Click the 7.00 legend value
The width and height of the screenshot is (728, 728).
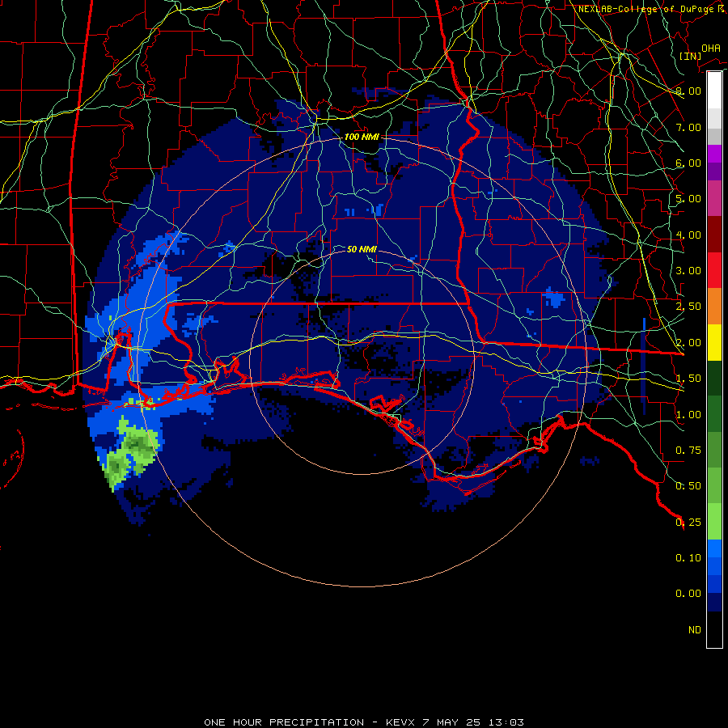tap(688, 127)
